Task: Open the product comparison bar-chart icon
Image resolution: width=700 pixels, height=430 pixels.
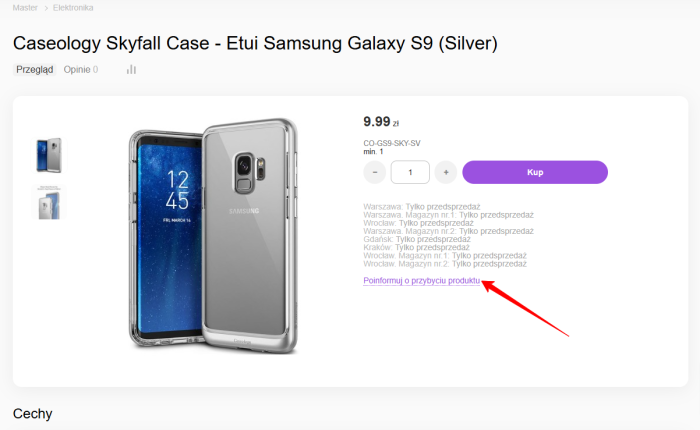Action: (131, 70)
